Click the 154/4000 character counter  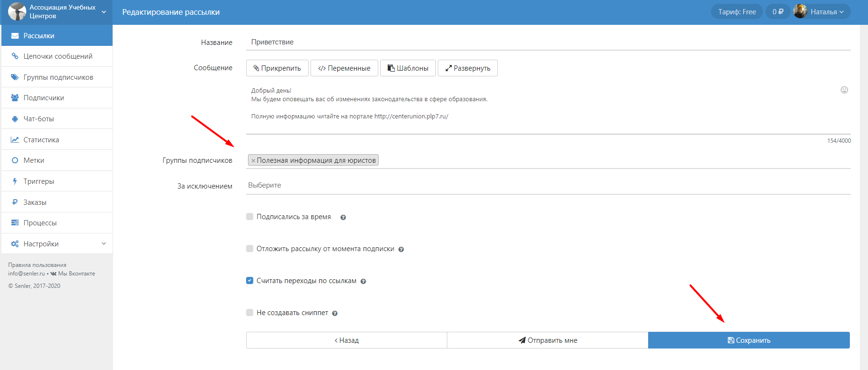click(839, 141)
